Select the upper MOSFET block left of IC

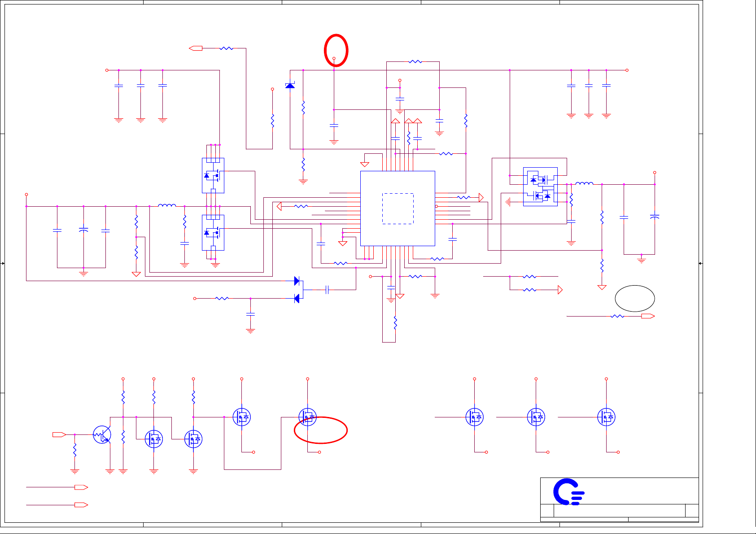click(x=213, y=175)
